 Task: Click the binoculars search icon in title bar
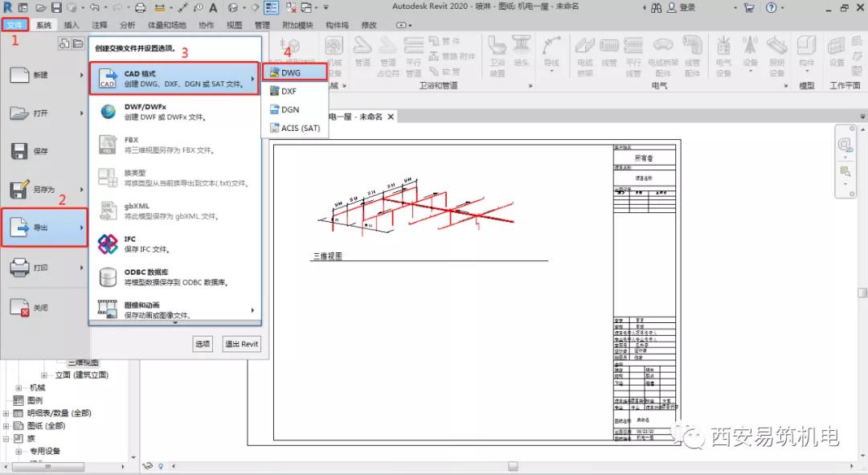pyautogui.click(x=656, y=8)
